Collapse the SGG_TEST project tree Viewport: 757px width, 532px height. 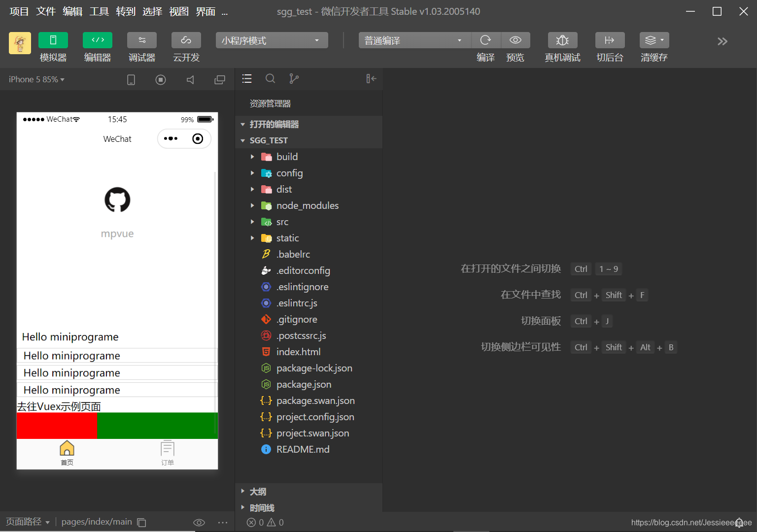coord(309,140)
